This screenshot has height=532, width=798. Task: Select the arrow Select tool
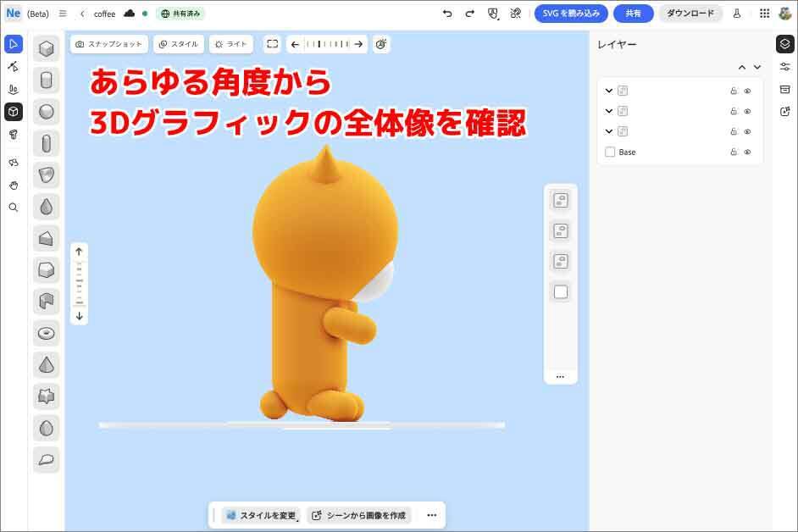tap(14, 44)
